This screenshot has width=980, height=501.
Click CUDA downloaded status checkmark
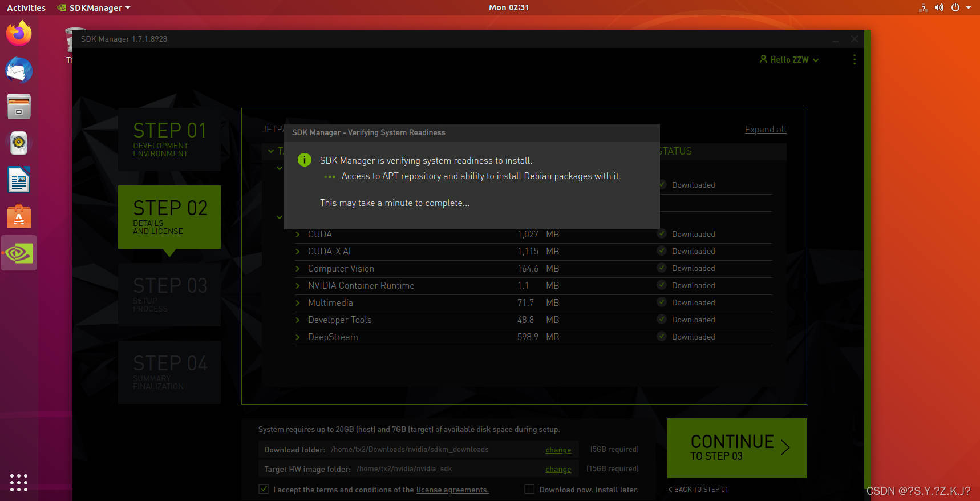point(662,234)
